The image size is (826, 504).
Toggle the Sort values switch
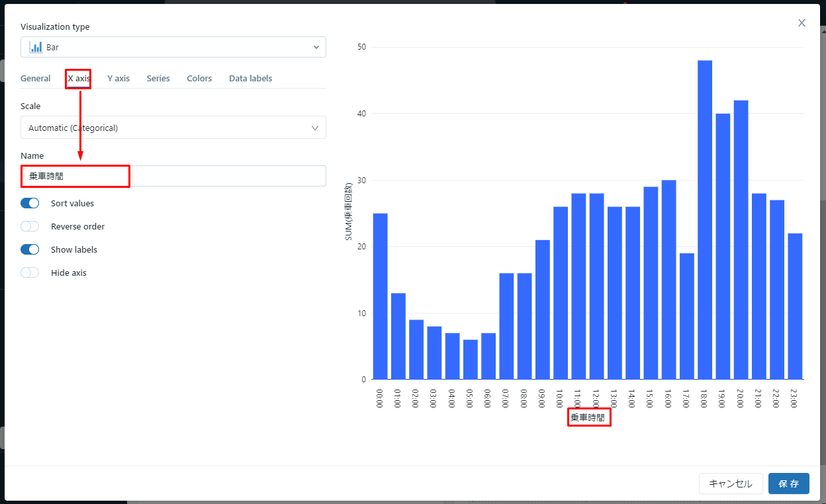click(30, 204)
